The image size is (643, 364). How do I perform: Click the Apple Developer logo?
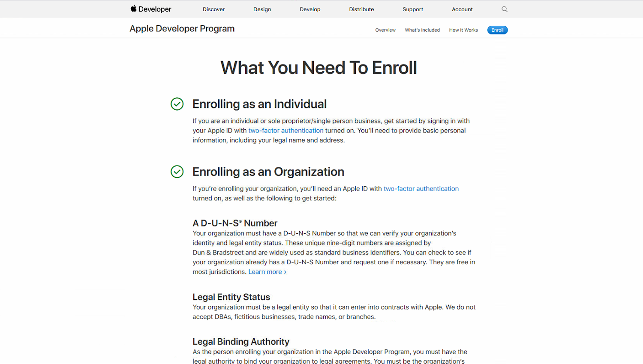click(x=151, y=9)
